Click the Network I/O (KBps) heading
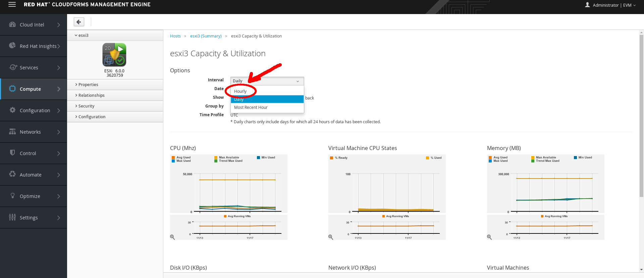The height and width of the screenshot is (278, 644). [x=352, y=268]
